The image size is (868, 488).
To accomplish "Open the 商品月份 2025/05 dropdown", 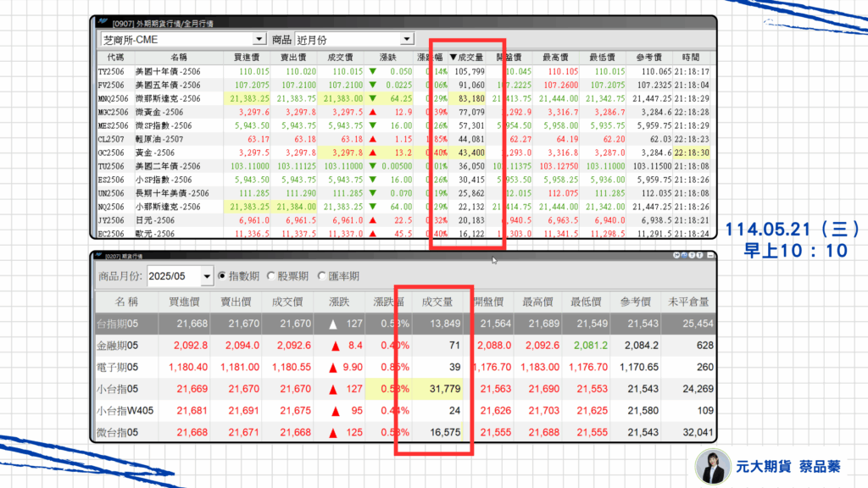I will pyautogui.click(x=206, y=276).
